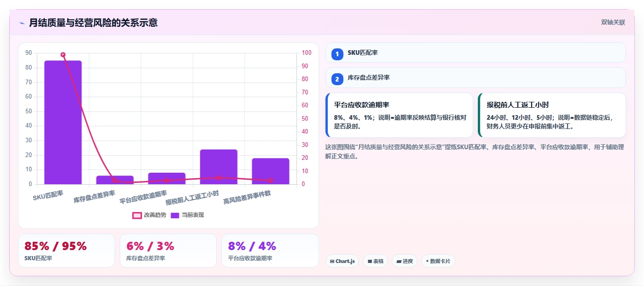Click the 数据卡片 sparkle icon
The image size is (644, 286).
point(428,261)
